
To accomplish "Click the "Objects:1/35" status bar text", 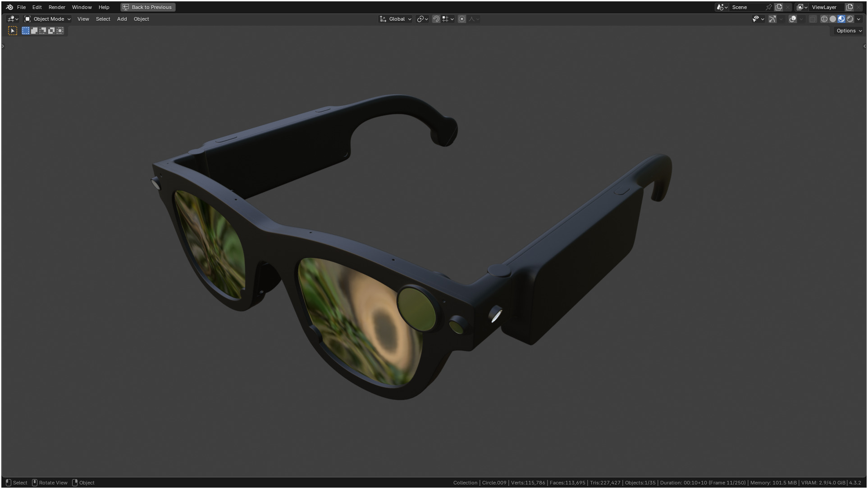I will pos(640,483).
